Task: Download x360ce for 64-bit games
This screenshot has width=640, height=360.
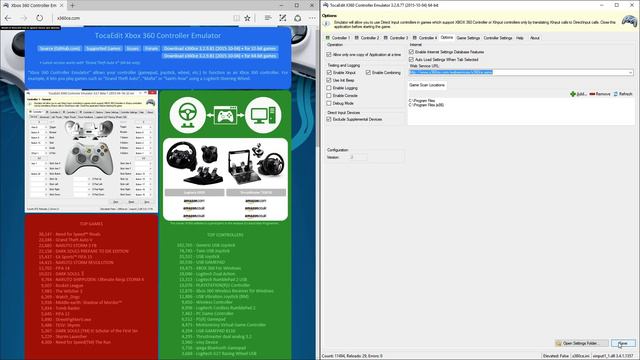Action: point(220,56)
